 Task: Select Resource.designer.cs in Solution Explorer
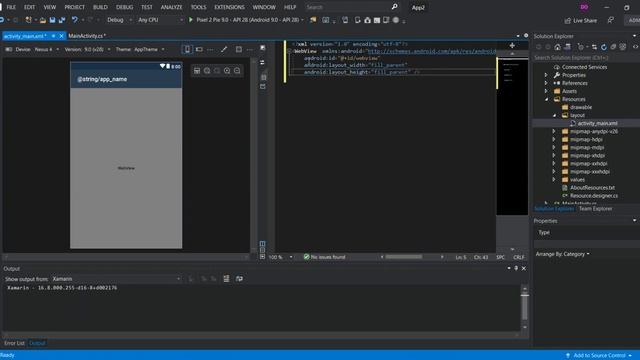594,196
